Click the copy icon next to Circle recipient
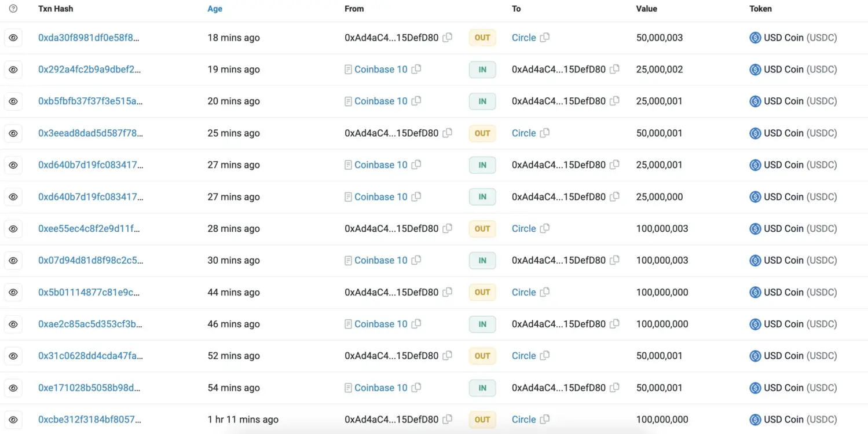The image size is (868, 434). point(543,37)
